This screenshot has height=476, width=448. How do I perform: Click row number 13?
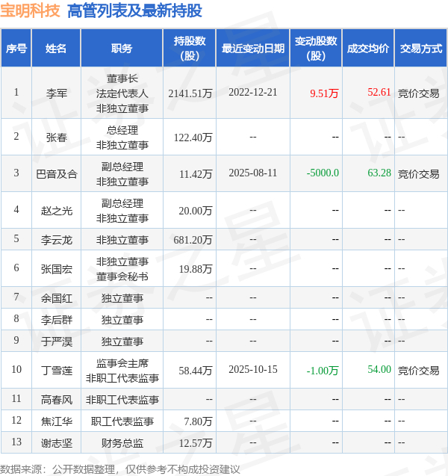click(16, 442)
